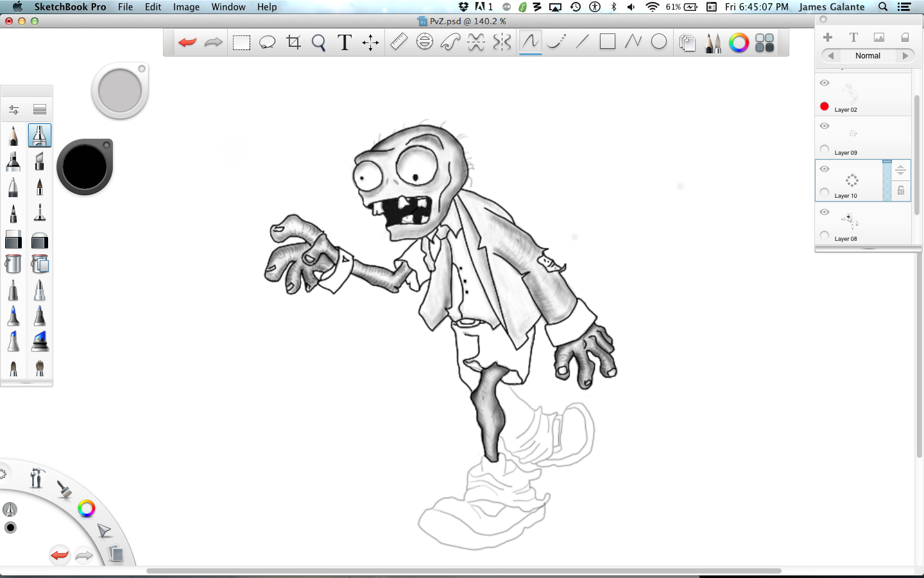This screenshot has height=578, width=924.
Task: Add a new layer with plus button
Action: click(828, 37)
